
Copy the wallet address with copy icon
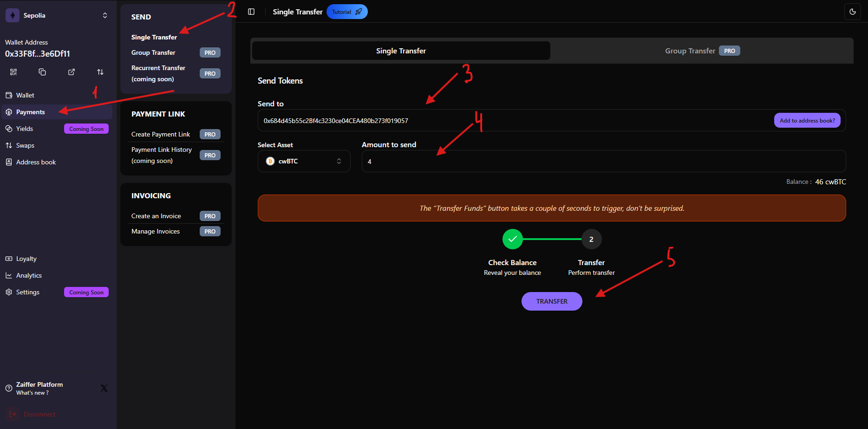click(42, 72)
